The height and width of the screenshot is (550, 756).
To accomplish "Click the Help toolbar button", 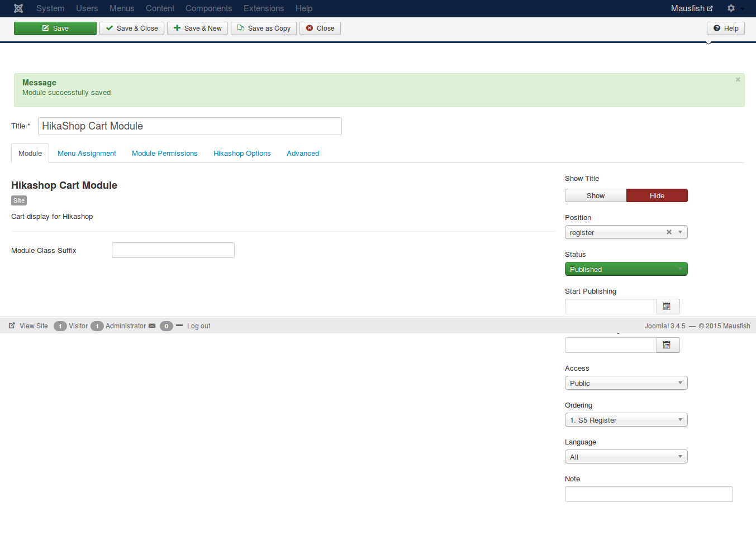I will (726, 28).
